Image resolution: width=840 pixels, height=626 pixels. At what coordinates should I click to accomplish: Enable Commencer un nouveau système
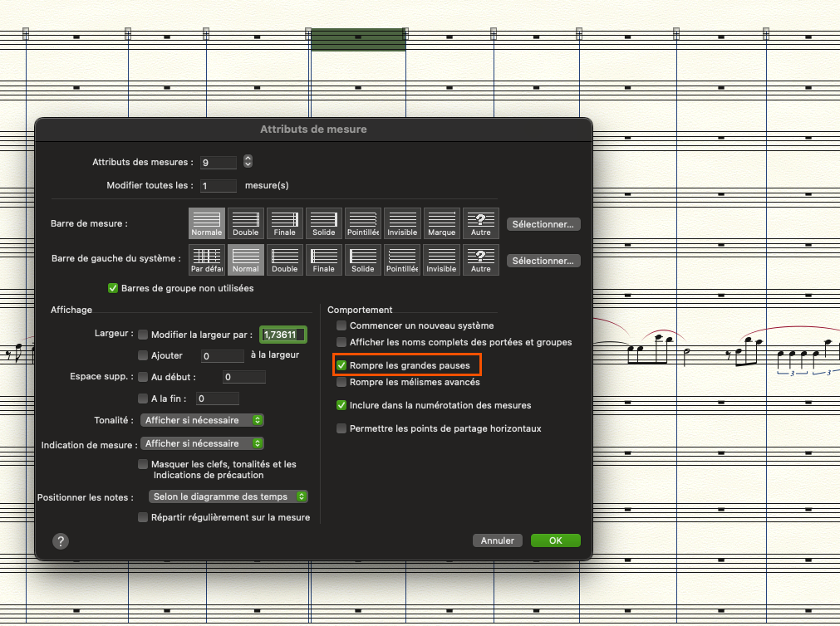(341, 325)
